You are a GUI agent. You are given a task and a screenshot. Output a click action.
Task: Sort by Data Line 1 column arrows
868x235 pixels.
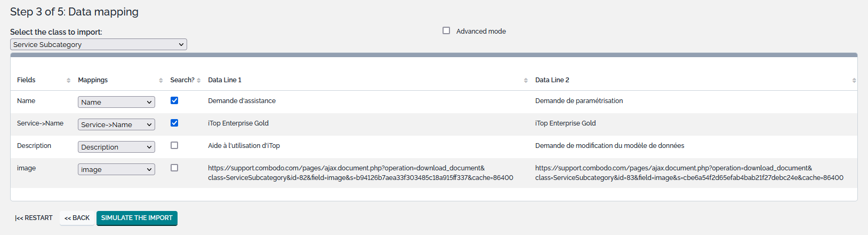(x=526, y=80)
